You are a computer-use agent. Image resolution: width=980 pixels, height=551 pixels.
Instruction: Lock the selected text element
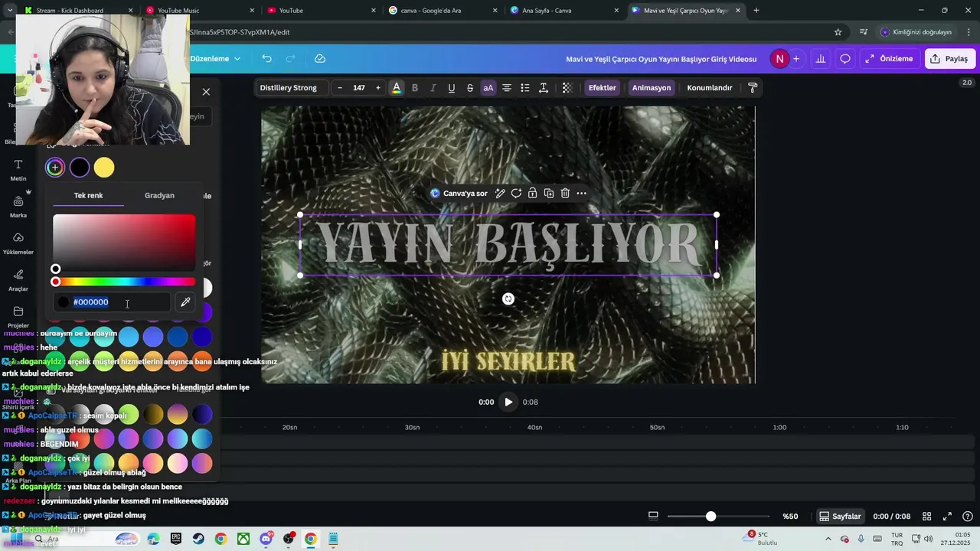[x=532, y=194]
